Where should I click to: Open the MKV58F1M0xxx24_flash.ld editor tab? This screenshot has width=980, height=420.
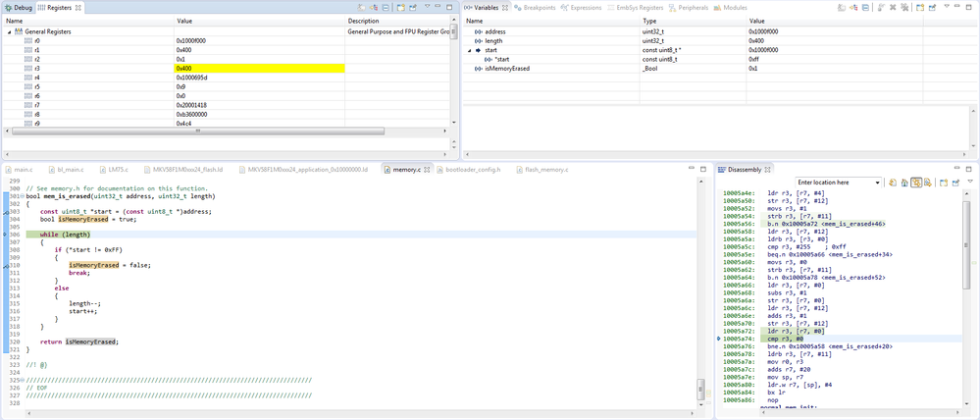coord(181,170)
